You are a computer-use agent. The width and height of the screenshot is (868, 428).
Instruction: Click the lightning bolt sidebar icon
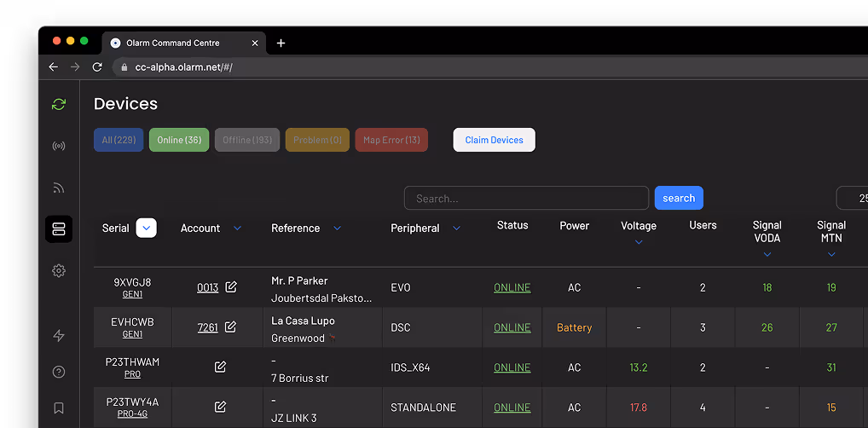tap(59, 336)
